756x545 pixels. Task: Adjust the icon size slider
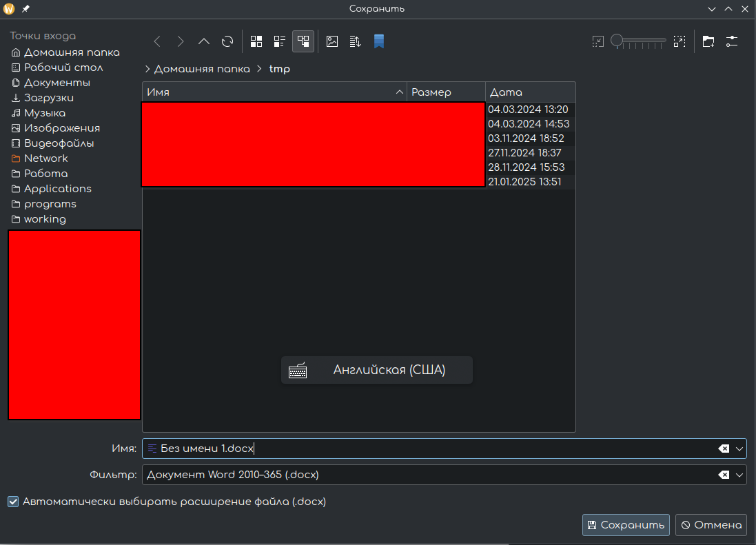638,41
